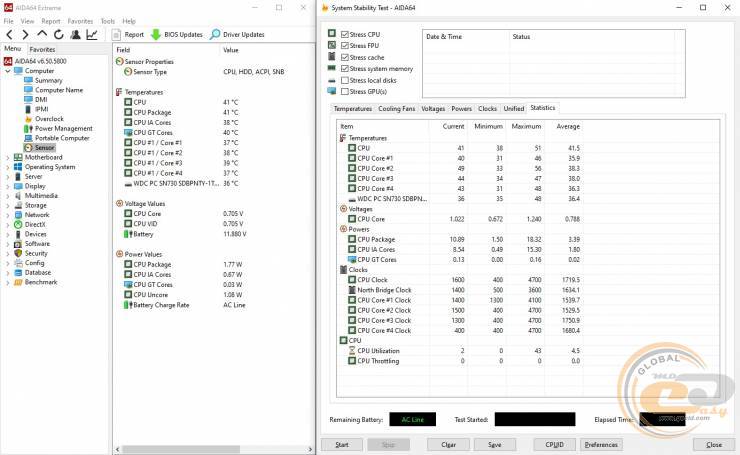Switch to the Voltages tab
Image resolution: width=740 pixels, height=455 pixels.
[433, 109]
